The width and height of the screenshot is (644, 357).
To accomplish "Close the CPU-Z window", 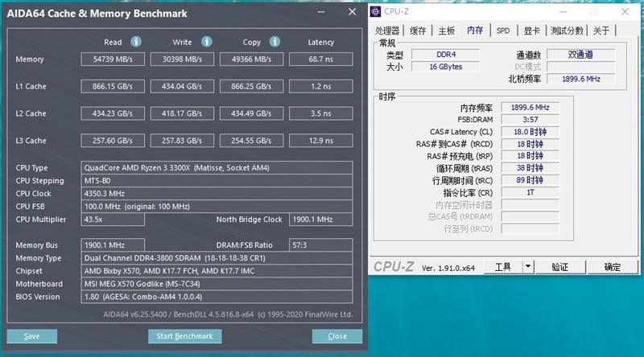I will [625, 12].
